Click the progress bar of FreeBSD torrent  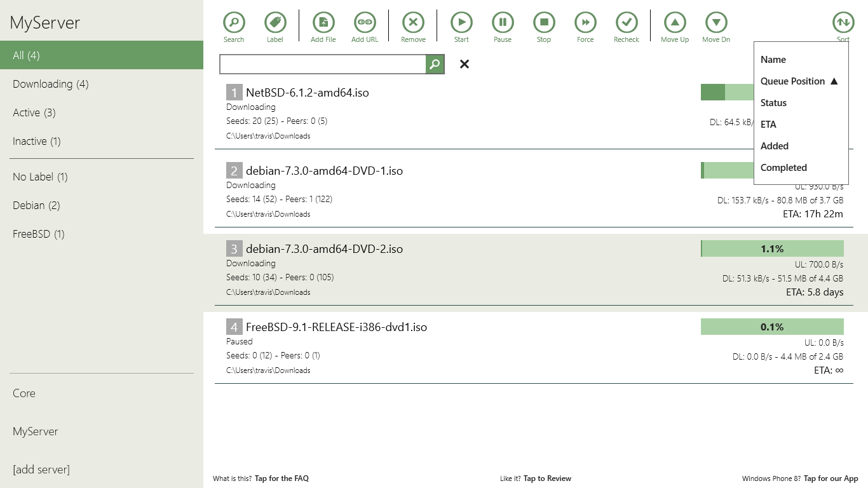point(772,327)
